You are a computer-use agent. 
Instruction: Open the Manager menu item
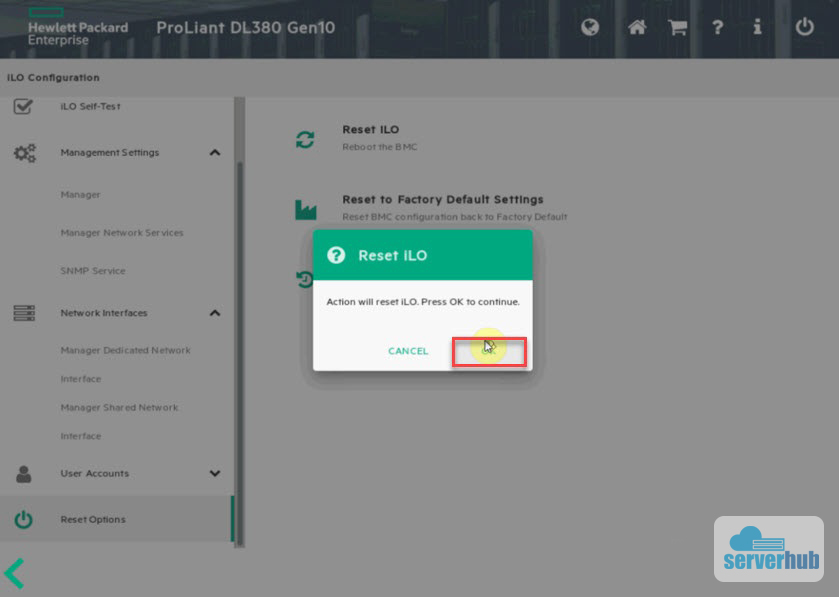coord(80,195)
